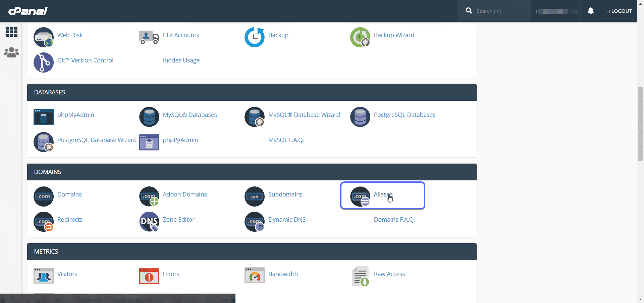Open the Zone Editor link

[178, 220]
